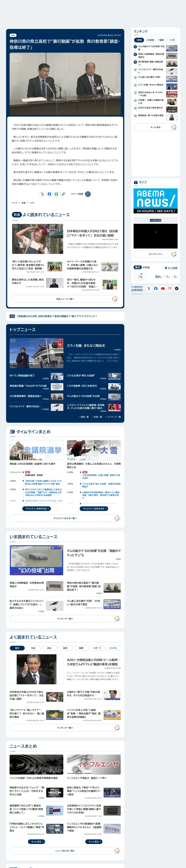186x868 pixels.
Task: Select the 1ヶ月 ranking tab
Action: [x=172, y=40]
